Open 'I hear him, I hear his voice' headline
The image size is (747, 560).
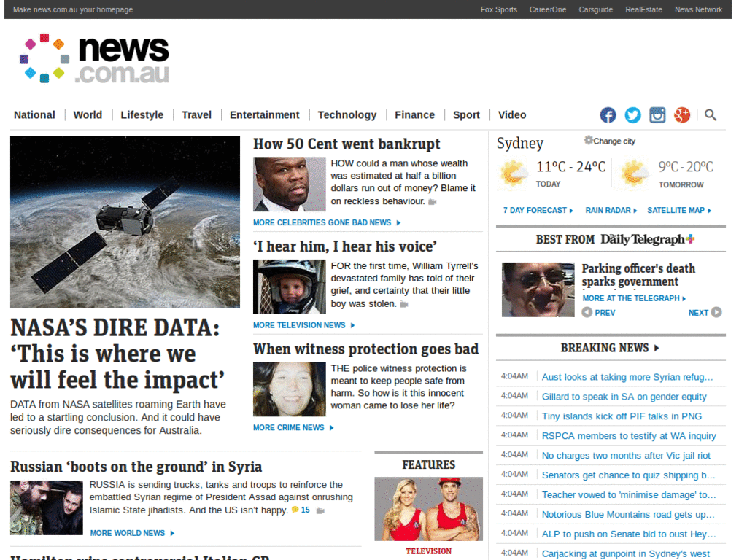tap(345, 246)
